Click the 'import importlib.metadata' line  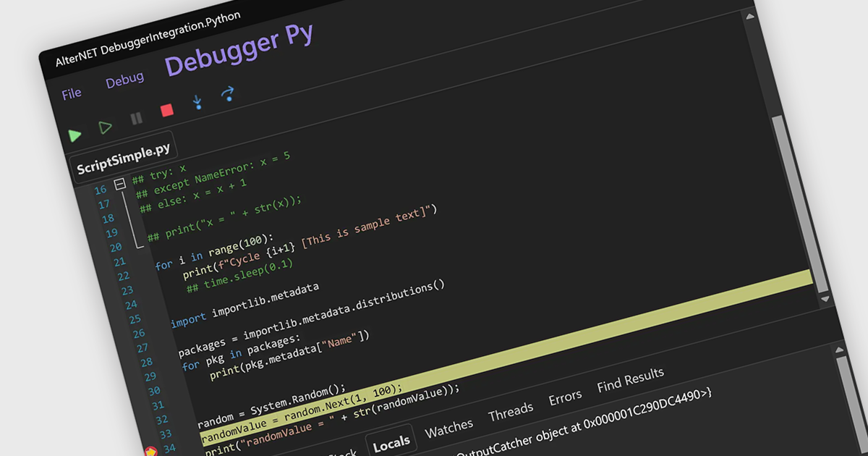click(x=244, y=306)
